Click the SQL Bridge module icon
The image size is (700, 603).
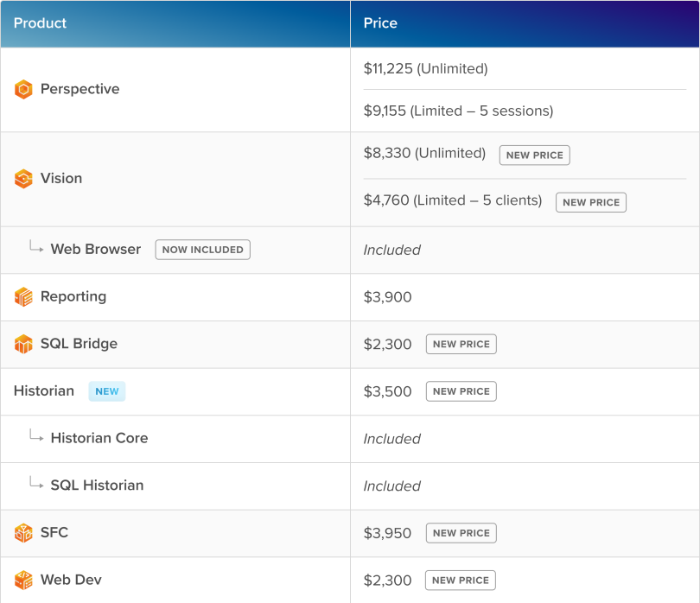[x=23, y=344]
